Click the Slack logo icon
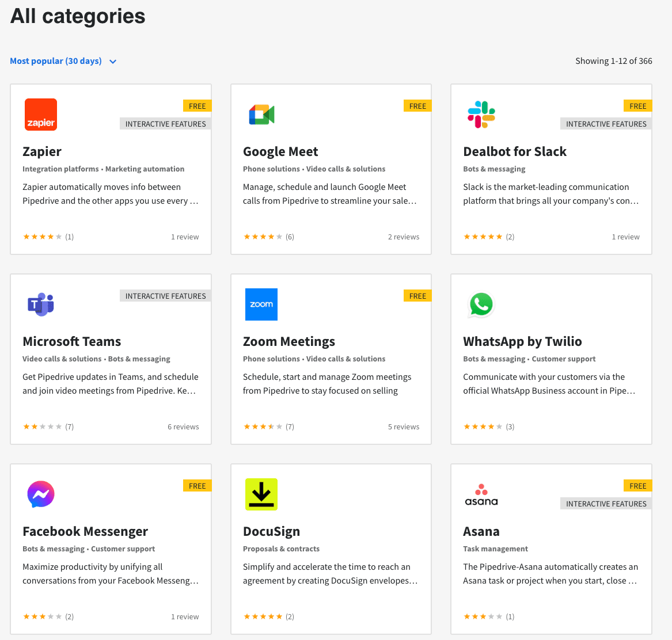The width and height of the screenshot is (672, 640). 481,115
